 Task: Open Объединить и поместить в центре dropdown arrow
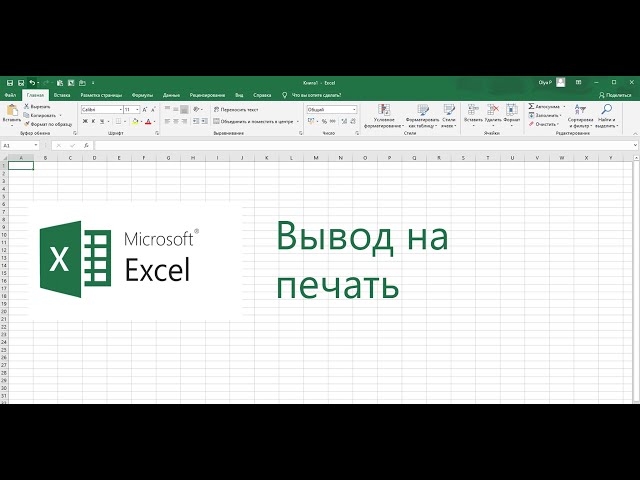[297, 121]
